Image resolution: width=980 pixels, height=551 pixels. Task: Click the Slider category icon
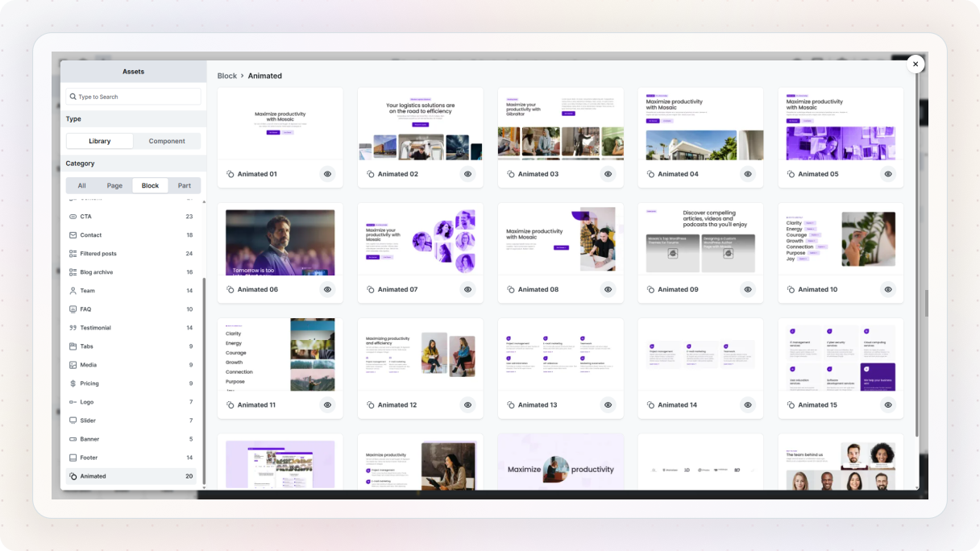point(73,420)
